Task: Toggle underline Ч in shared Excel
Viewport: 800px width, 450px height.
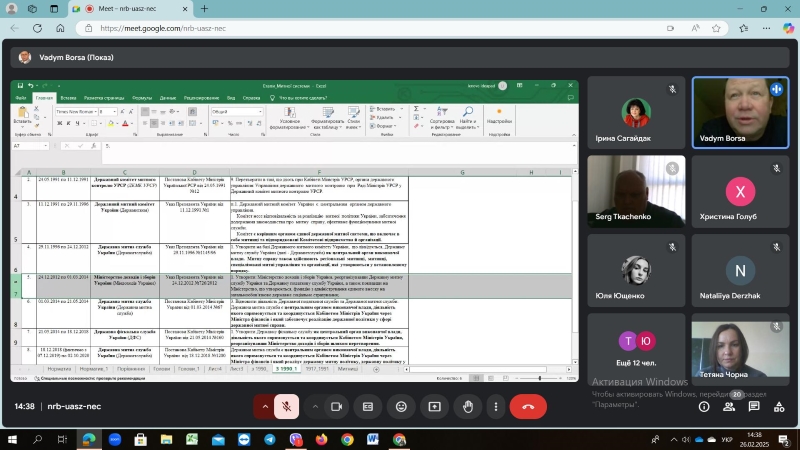Action: click(x=78, y=123)
